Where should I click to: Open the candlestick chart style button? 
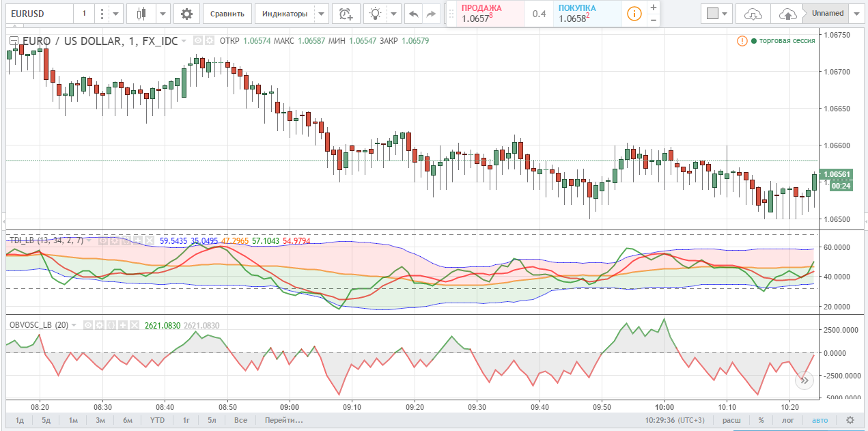point(141,14)
